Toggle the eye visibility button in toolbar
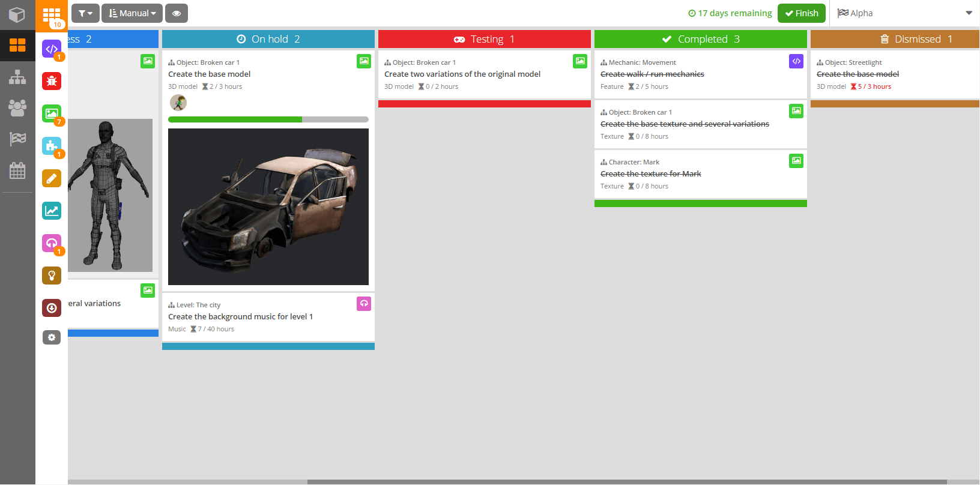The image size is (980, 485). point(177,13)
